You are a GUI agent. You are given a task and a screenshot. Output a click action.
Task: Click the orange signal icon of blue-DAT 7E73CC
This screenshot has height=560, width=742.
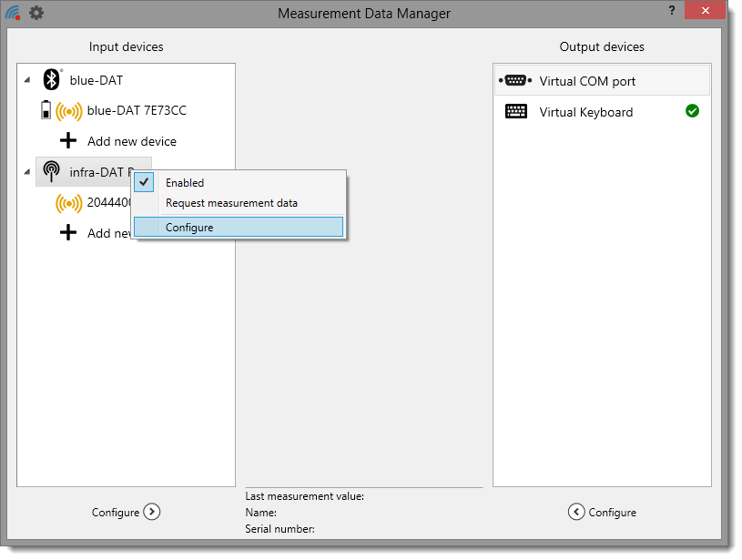tap(68, 111)
